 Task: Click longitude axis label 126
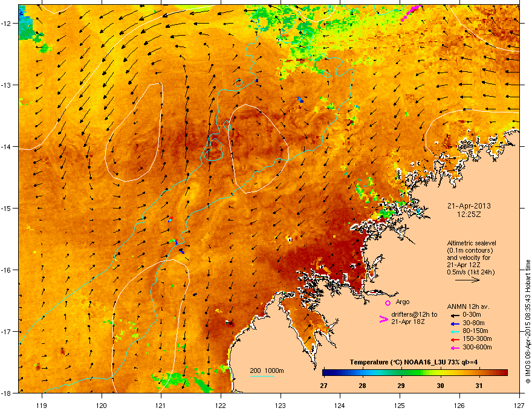[459, 405]
